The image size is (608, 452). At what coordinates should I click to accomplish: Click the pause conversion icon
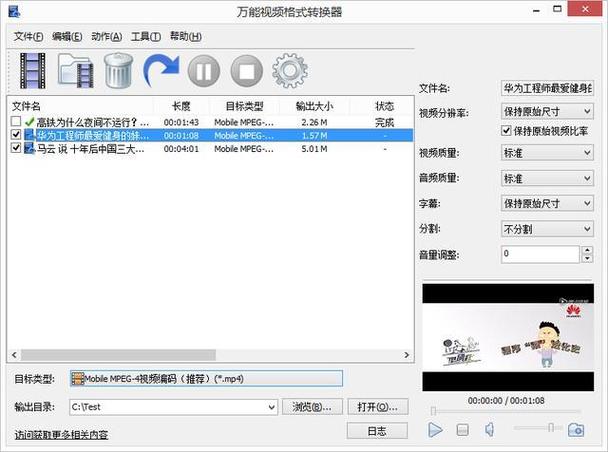click(204, 71)
